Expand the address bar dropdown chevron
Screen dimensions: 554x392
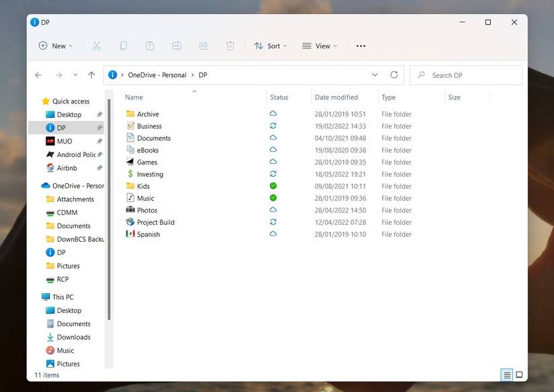(375, 75)
